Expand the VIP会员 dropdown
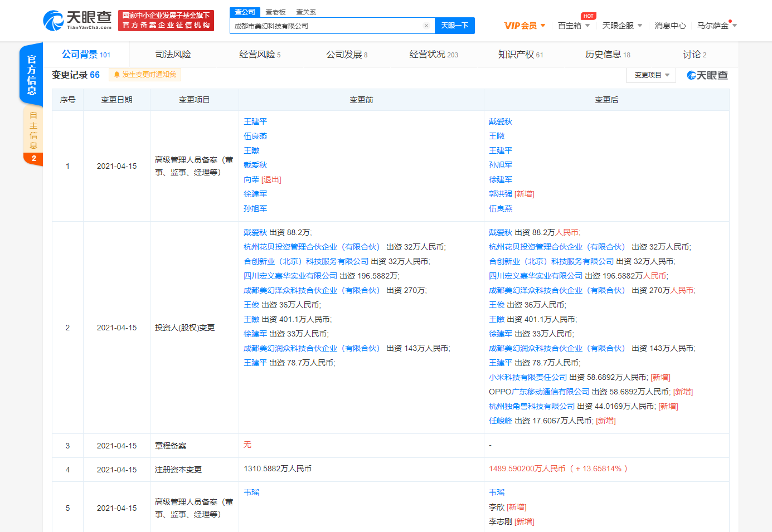This screenshot has height=532, width=772. (x=525, y=26)
